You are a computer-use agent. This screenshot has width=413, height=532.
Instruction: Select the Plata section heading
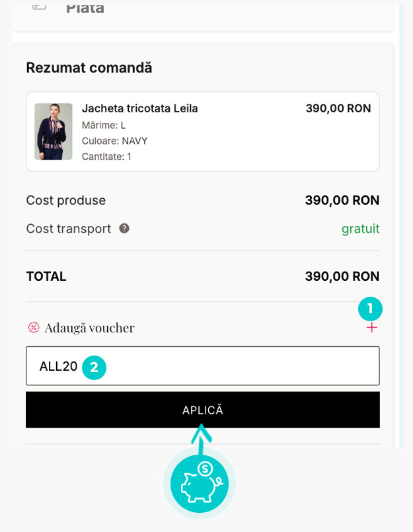pyautogui.click(x=85, y=9)
